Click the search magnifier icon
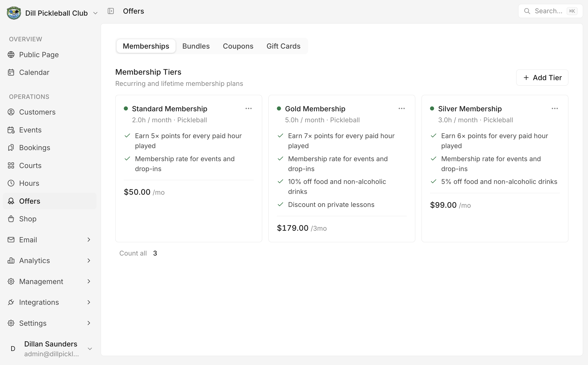This screenshot has width=588, height=365. pyautogui.click(x=527, y=11)
